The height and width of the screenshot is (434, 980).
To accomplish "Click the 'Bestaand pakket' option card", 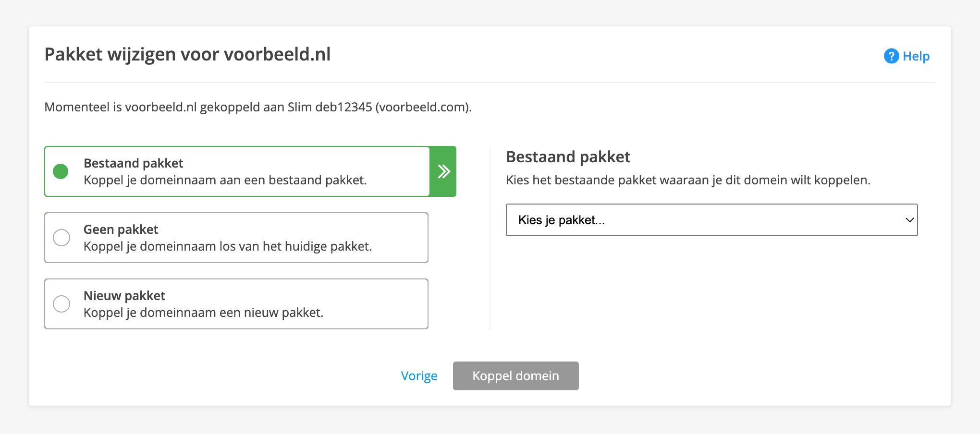I will pyautogui.click(x=236, y=171).
